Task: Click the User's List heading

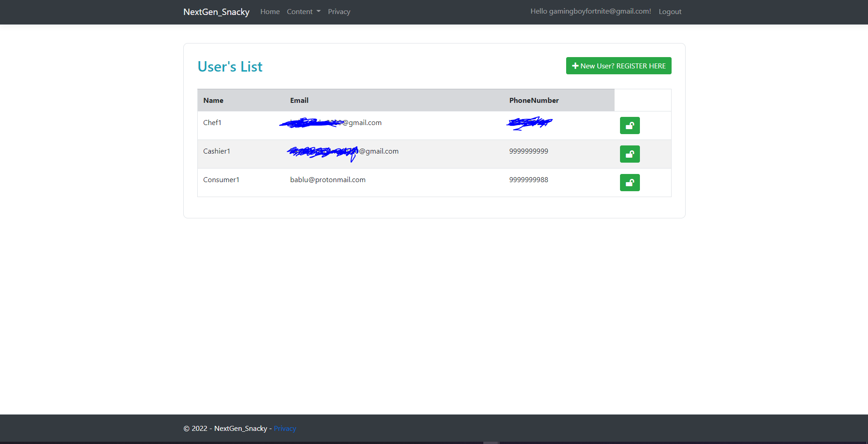Action: coord(230,67)
